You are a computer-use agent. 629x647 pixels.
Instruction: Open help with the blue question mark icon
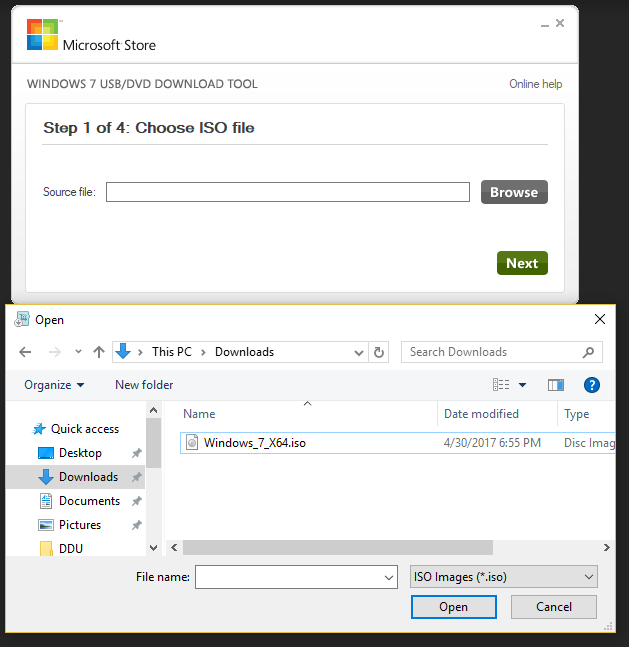592,385
